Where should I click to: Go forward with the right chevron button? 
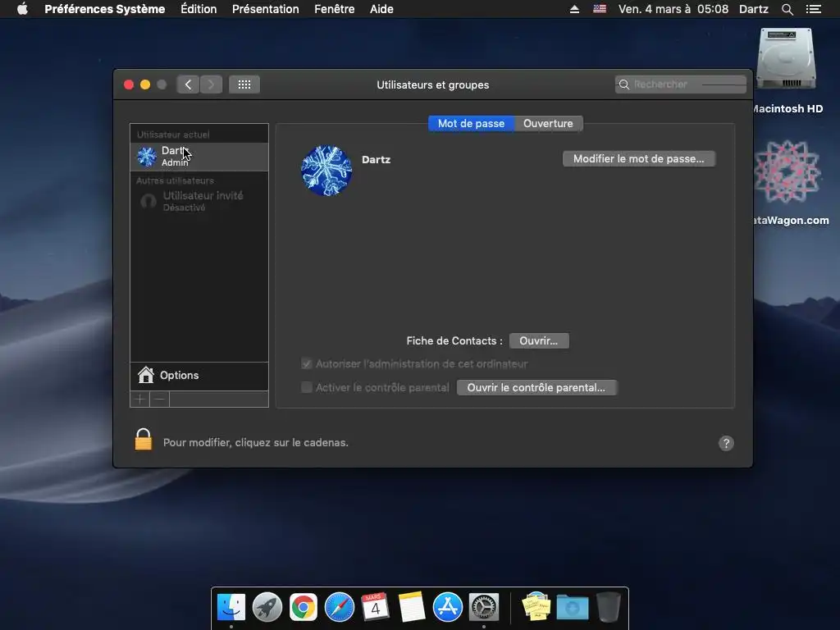211,84
